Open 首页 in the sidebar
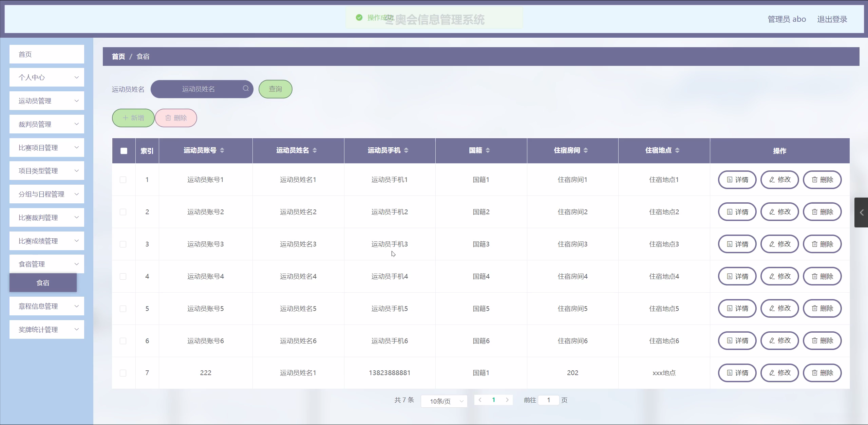The height and width of the screenshot is (425, 868). (x=47, y=54)
